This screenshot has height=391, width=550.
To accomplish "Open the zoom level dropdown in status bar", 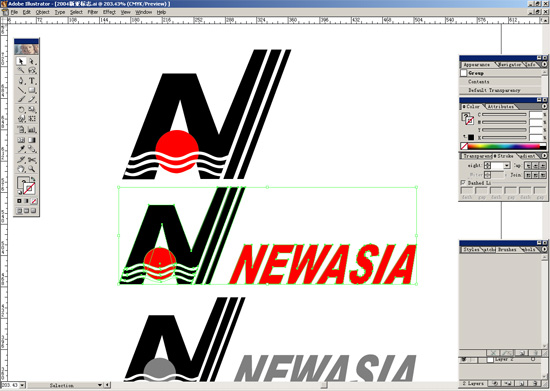I will pos(22,385).
